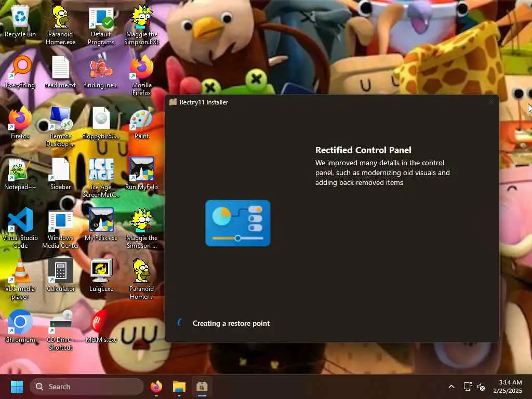Viewport: 532px width, 399px height.
Task: Open the VLC media player shortcut
Action: (x=20, y=280)
